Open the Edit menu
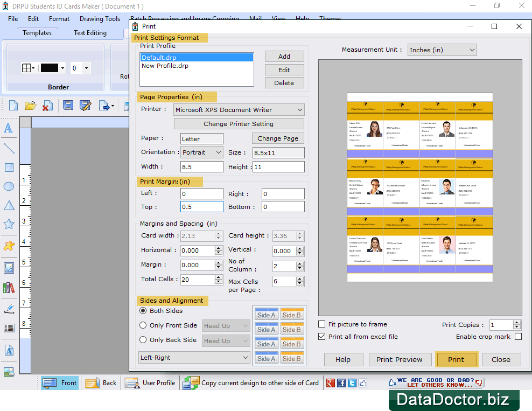 (x=33, y=19)
